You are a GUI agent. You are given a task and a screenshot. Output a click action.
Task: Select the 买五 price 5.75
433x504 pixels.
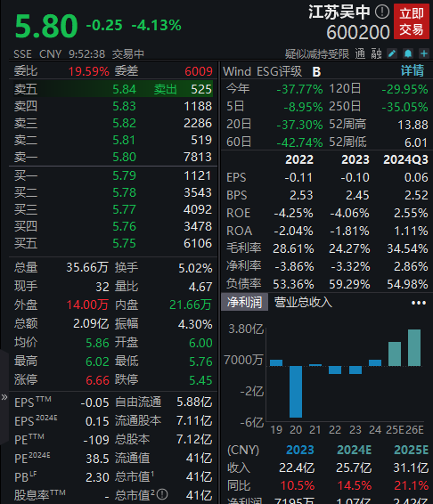(x=124, y=243)
